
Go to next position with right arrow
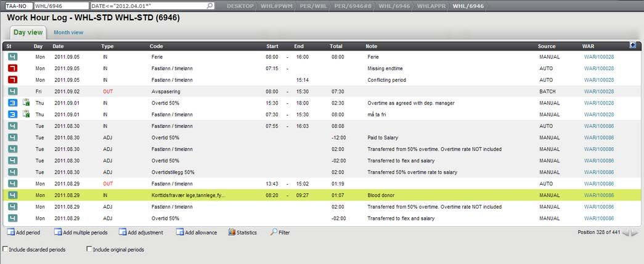click(x=635, y=233)
